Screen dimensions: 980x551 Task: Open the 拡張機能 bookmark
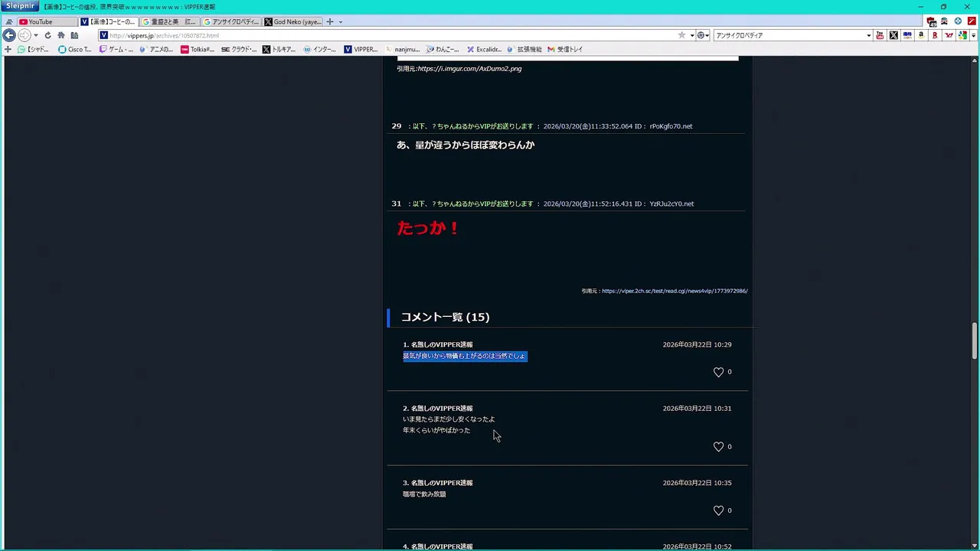point(524,49)
